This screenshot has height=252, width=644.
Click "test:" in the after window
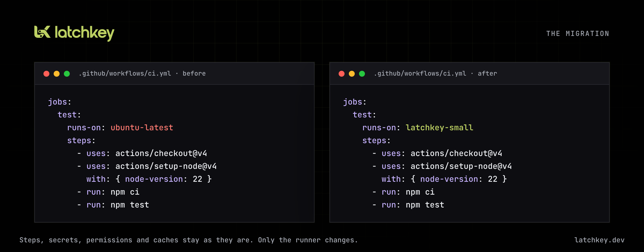tap(364, 115)
